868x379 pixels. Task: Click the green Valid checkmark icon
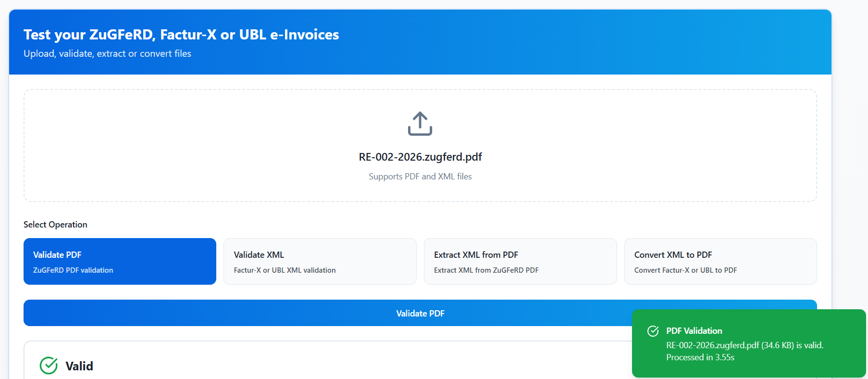click(x=49, y=366)
